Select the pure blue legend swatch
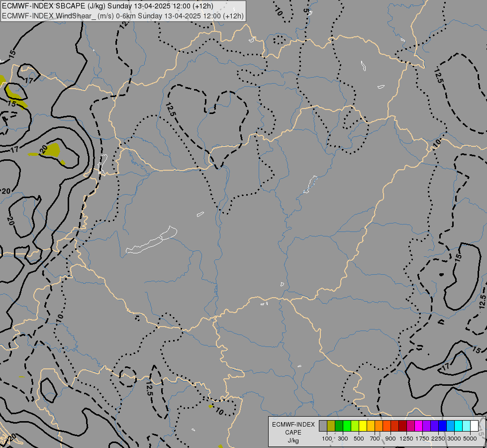Viewport: 487px width, 448px height. coord(442,426)
